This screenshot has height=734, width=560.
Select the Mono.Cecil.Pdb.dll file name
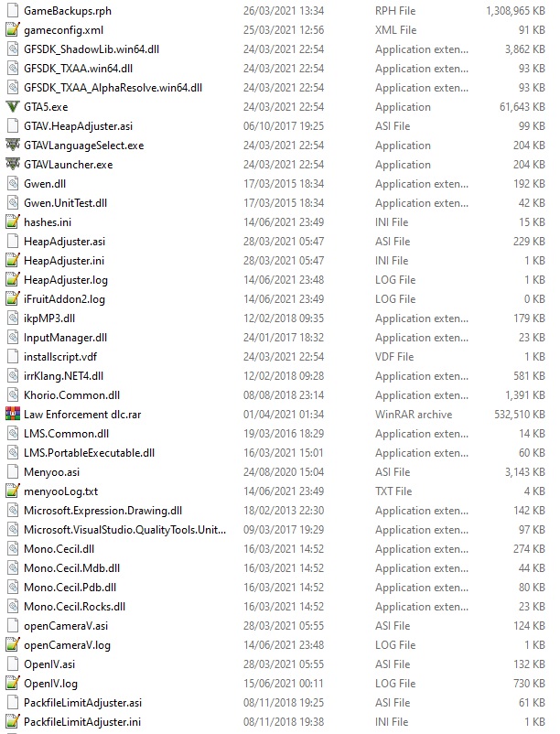[x=70, y=587]
